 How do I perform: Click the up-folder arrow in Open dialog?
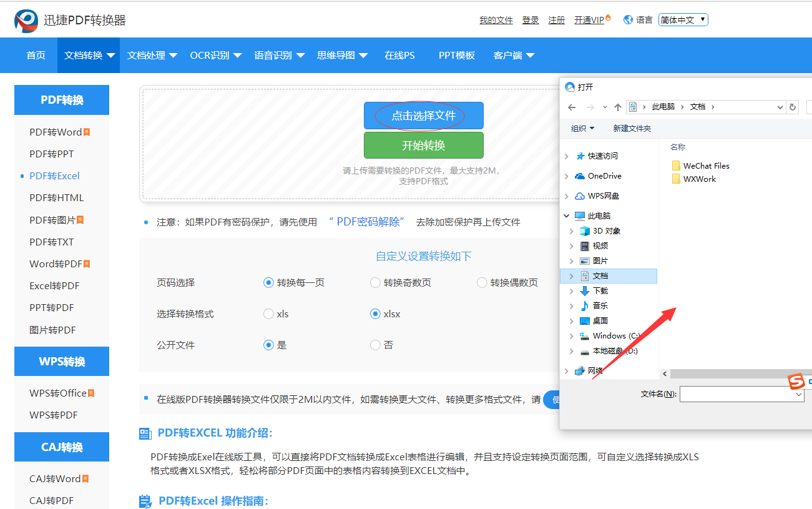[618, 107]
